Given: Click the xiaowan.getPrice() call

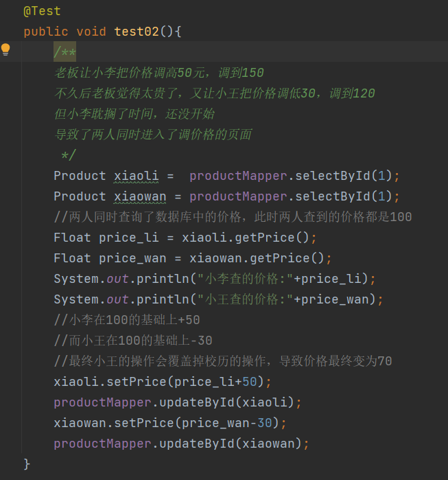Looking at the screenshot, I should pos(257,258).
